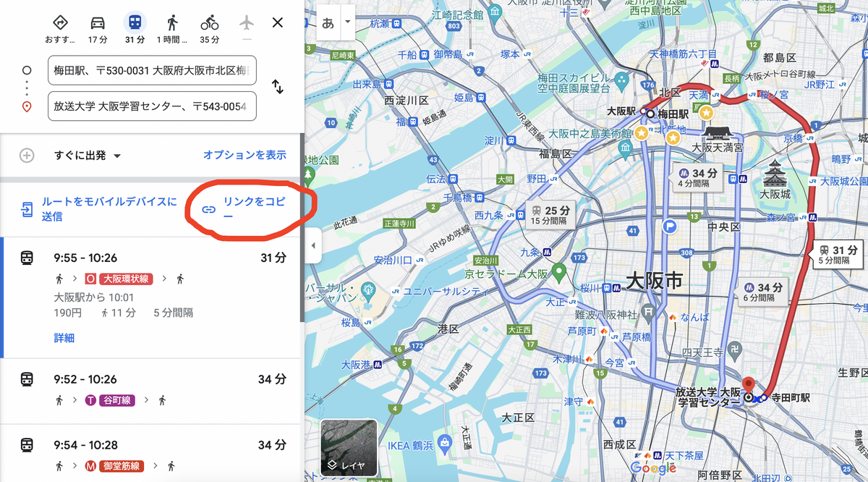Open the すぐに出発 departure dropdown
This screenshot has width=868, height=482.
point(88,155)
